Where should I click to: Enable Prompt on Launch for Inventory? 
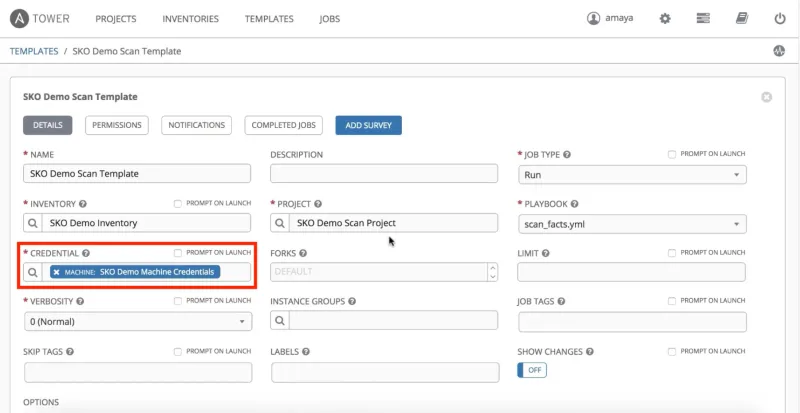tap(178, 203)
